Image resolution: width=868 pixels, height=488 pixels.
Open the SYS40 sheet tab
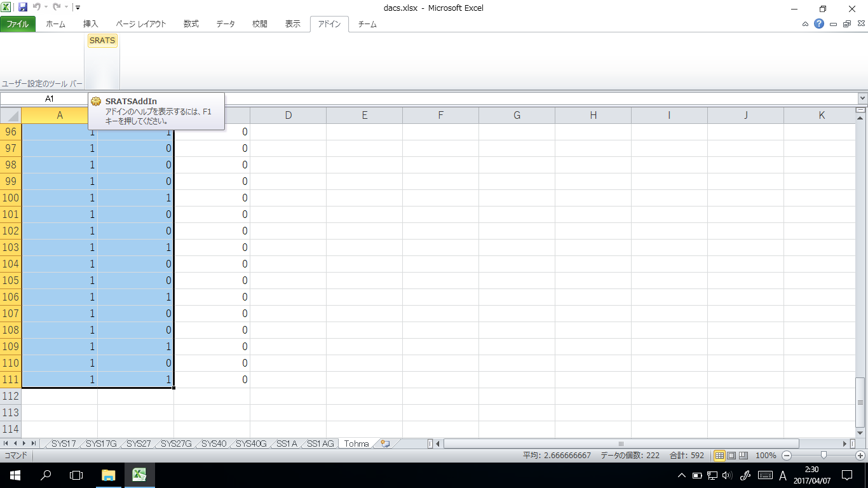(214, 444)
